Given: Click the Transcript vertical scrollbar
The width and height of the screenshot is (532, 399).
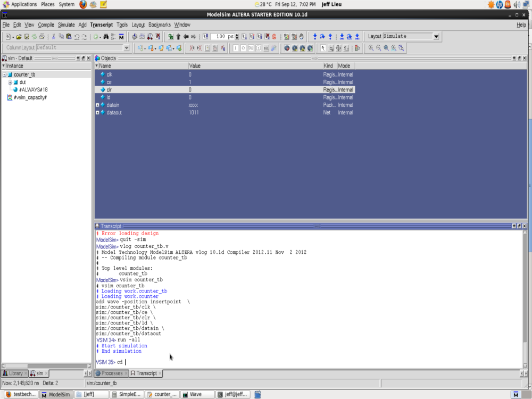Looking at the screenshot, I should [x=525, y=298].
